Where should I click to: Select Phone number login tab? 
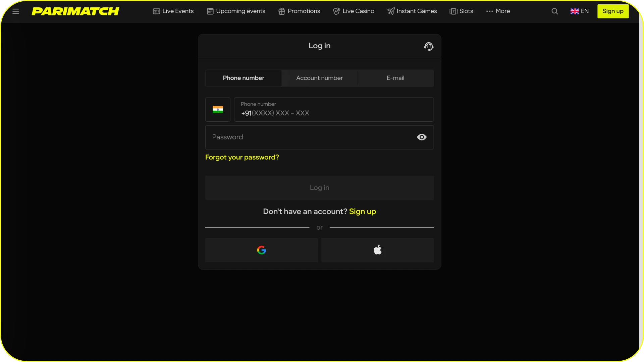(244, 78)
